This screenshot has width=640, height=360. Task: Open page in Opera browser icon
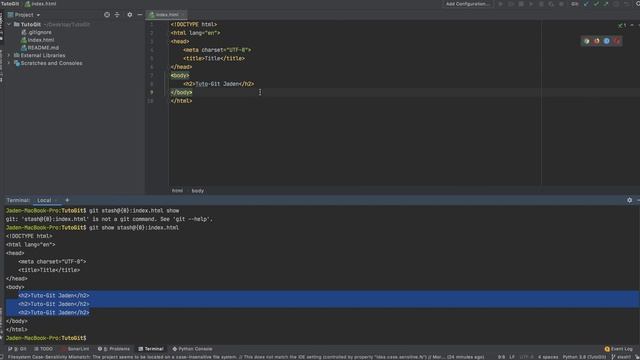pos(617,41)
